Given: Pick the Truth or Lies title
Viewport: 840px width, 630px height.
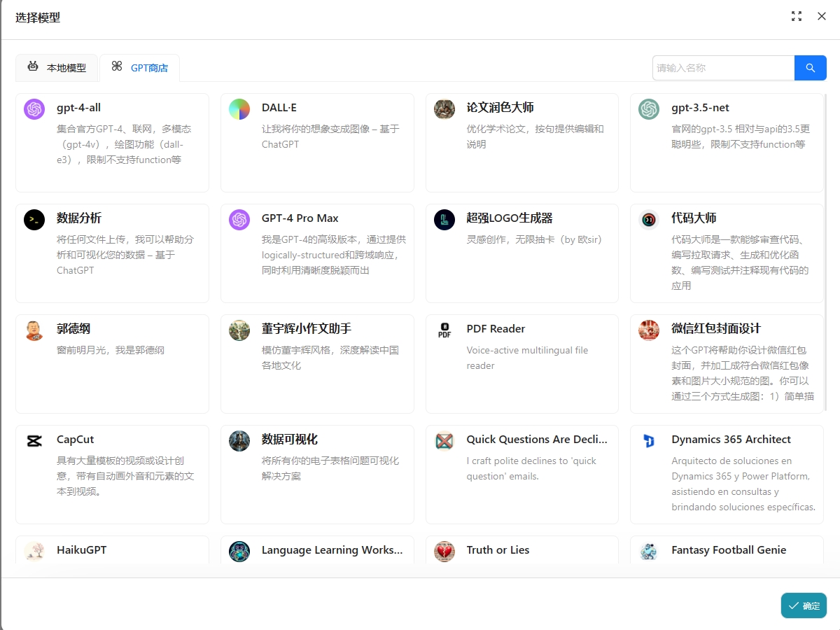Looking at the screenshot, I should point(498,550).
